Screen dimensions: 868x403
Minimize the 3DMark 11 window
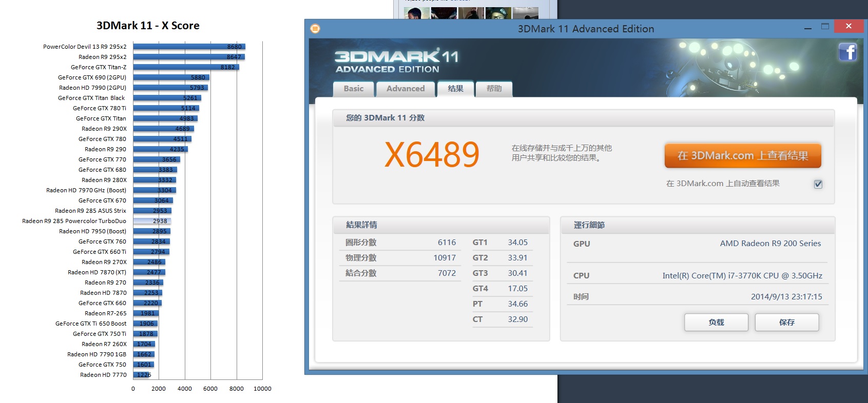click(x=808, y=28)
